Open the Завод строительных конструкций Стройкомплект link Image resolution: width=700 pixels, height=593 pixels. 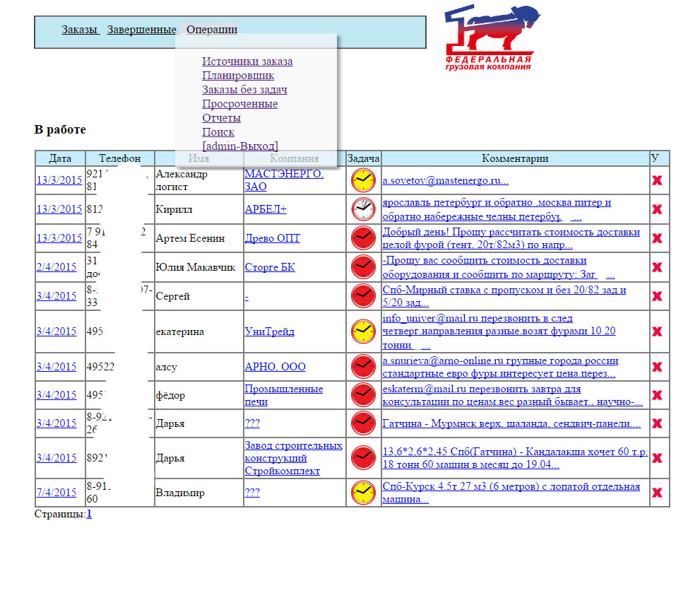pyautogui.click(x=293, y=458)
